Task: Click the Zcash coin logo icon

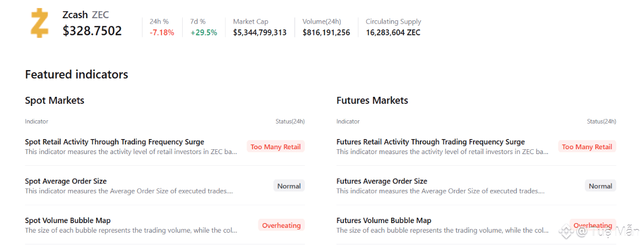Action: tap(40, 23)
